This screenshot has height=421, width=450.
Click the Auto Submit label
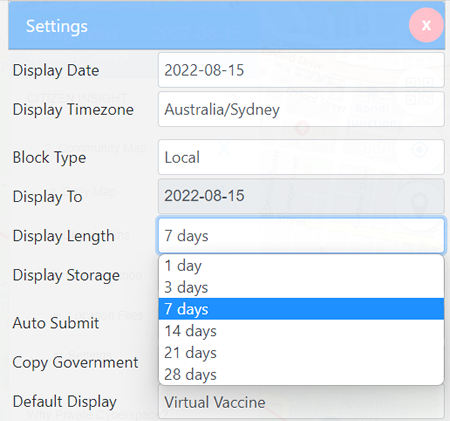(x=56, y=323)
